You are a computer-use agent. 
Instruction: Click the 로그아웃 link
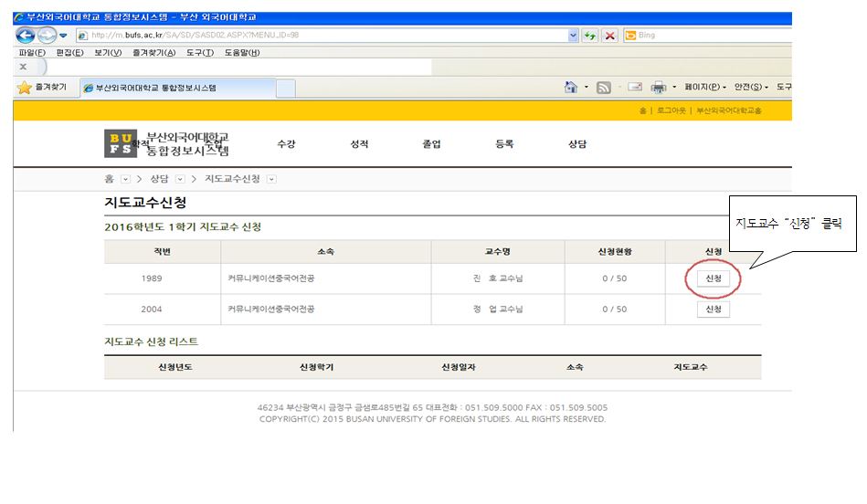670,110
